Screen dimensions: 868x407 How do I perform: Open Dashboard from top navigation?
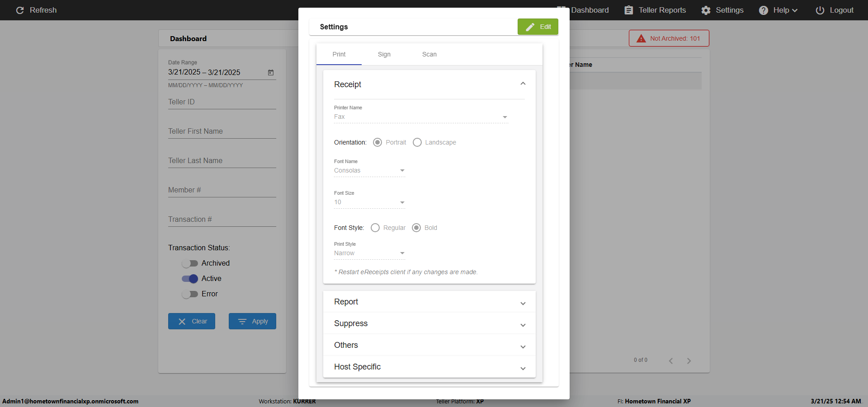tap(589, 10)
